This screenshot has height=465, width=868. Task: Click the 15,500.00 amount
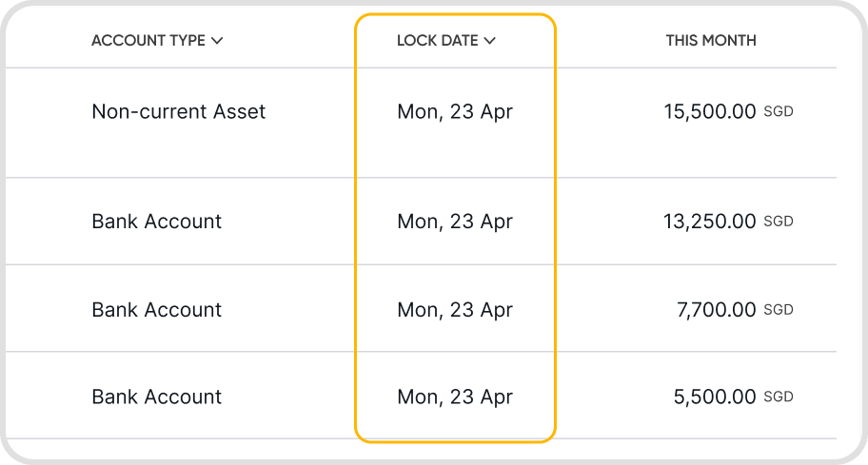(710, 111)
